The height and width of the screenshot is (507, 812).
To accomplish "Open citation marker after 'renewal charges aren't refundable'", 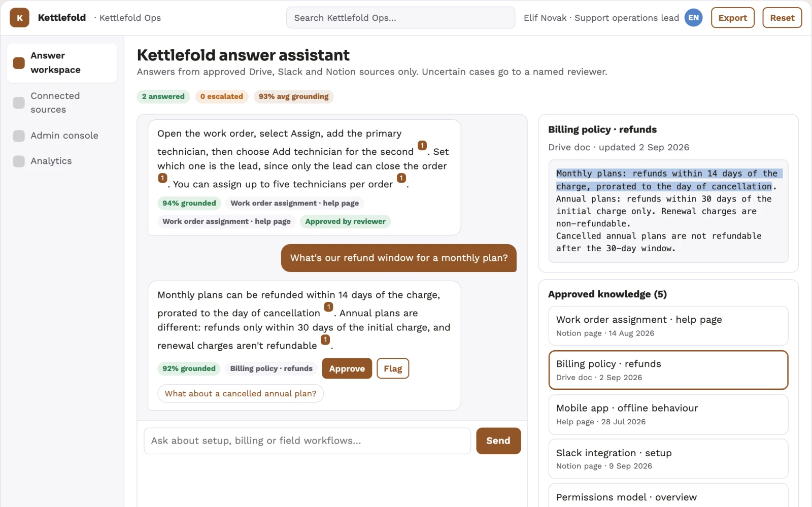I will coord(325,340).
